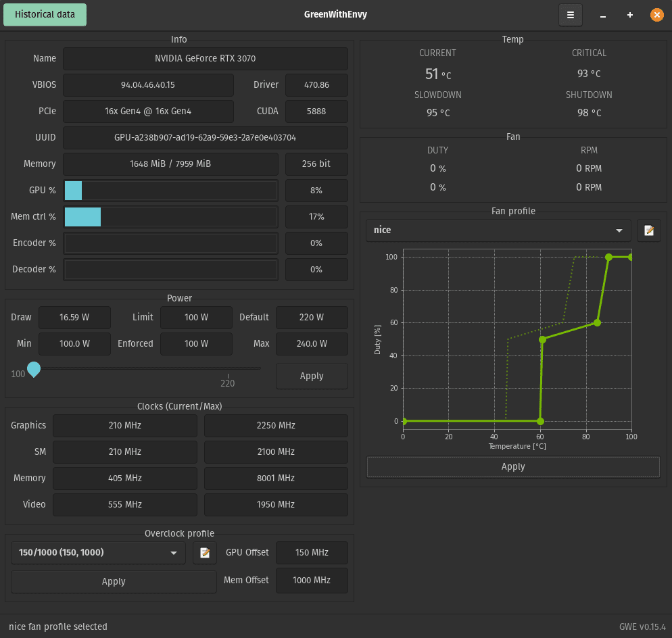Viewport: 672px width, 638px height.
Task: Click the Video current clock 555 MHz
Action: [125, 505]
